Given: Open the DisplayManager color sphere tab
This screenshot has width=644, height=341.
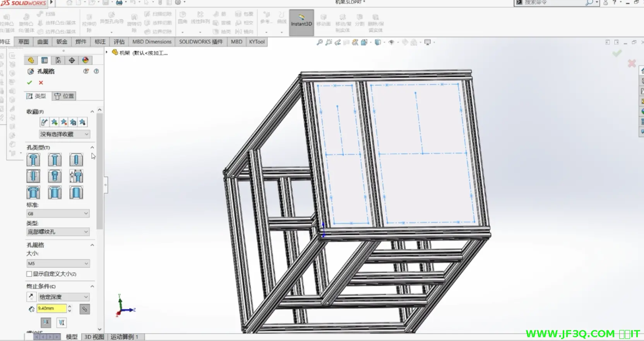Looking at the screenshot, I should [x=85, y=60].
